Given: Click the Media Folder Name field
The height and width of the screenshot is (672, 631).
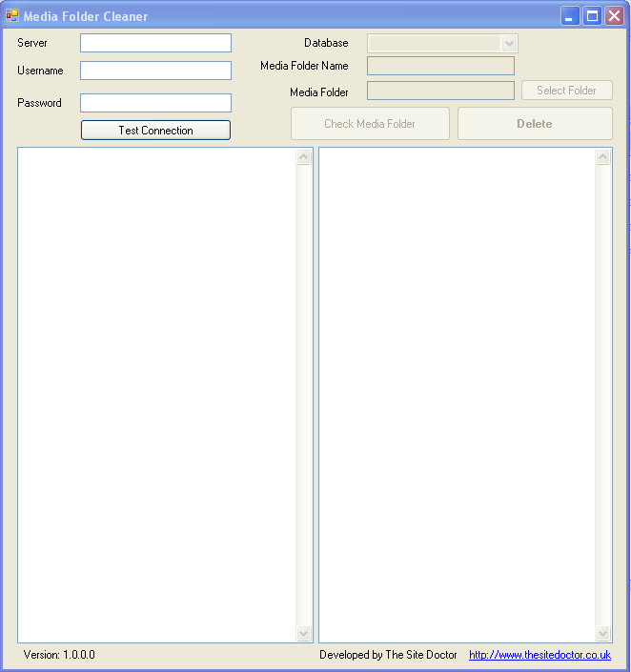Looking at the screenshot, I should pyautogui.click(x=440, y=66).
